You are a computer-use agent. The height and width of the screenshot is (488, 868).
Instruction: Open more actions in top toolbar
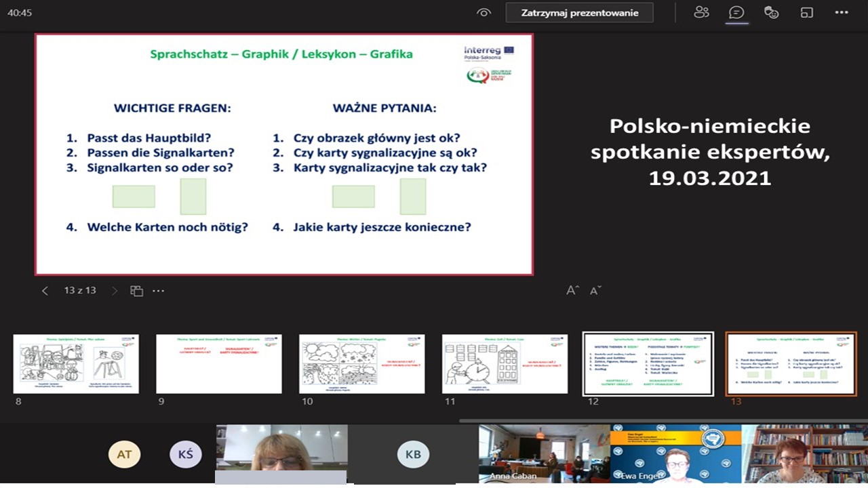(842, 12)
